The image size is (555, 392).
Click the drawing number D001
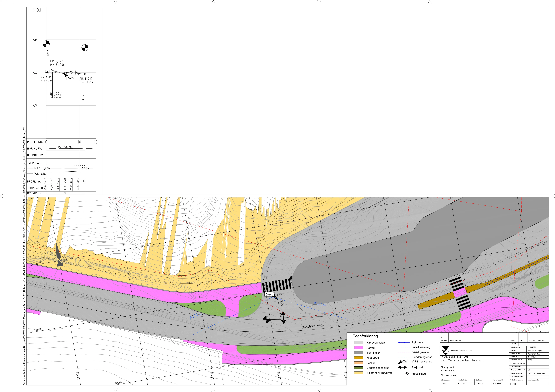coord(514,384)
